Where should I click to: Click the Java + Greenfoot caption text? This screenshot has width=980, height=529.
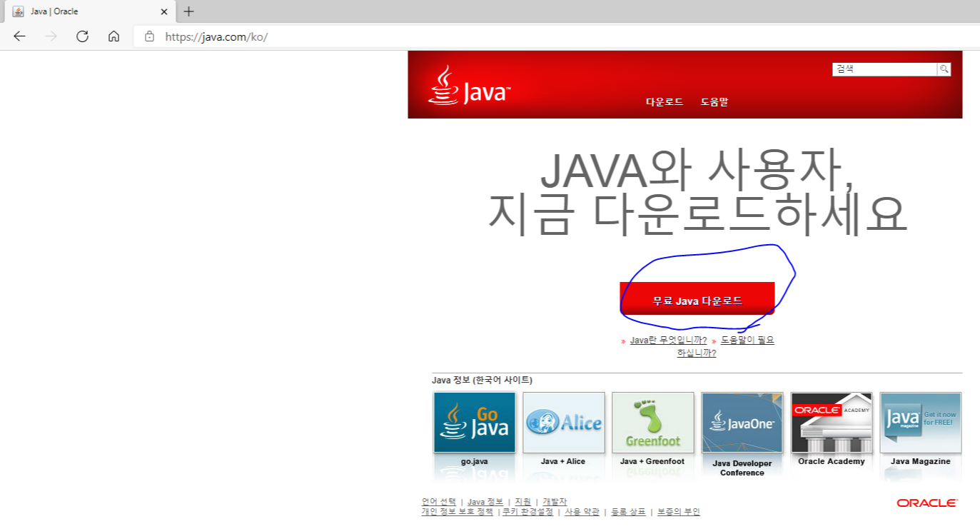click(x=652, y=461)
